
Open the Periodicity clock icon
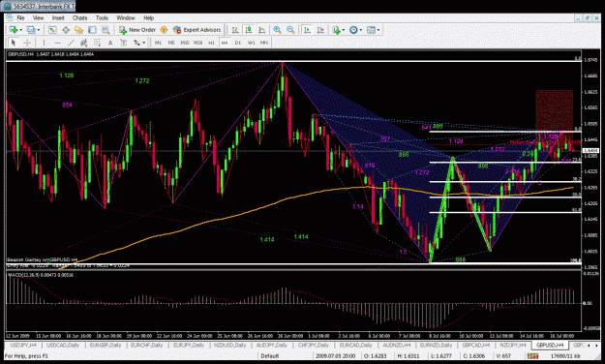click(x=353, y=30)
